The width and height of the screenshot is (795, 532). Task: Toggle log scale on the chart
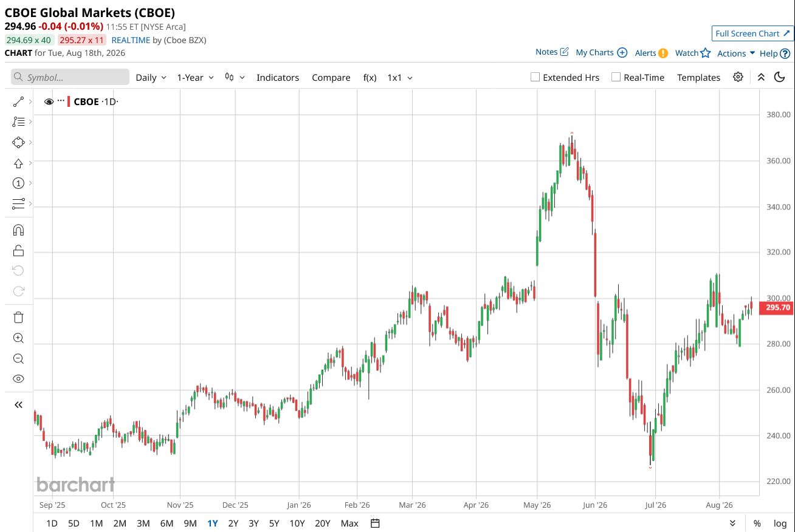point(780,523)
